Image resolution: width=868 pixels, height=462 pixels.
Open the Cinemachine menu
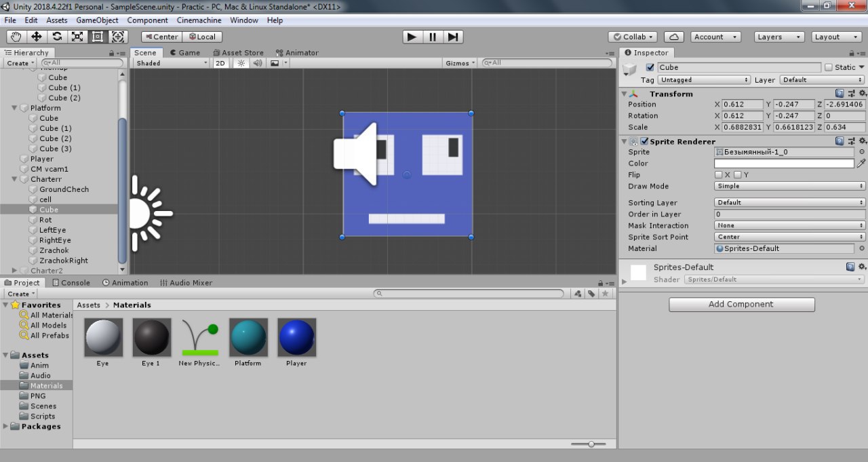tap(199, 20)
